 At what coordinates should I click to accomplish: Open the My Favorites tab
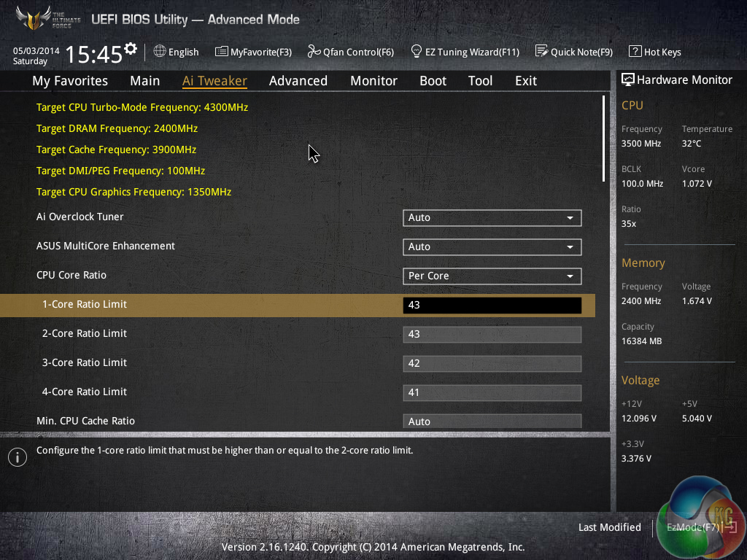point(70,81)
